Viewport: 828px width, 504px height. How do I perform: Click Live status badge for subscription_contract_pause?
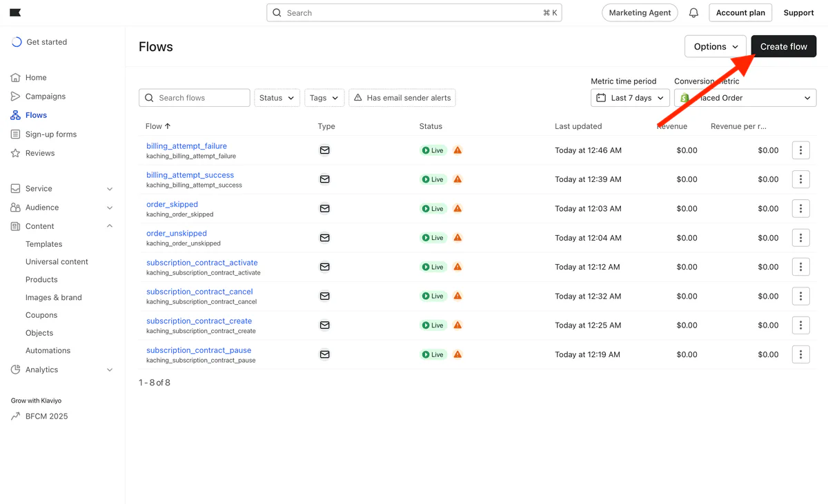coord(433,354)
